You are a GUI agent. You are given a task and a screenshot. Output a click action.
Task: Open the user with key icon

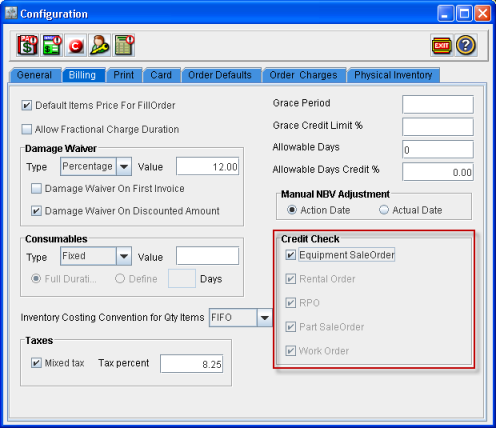pyautogui.click(x=100, y=45)
